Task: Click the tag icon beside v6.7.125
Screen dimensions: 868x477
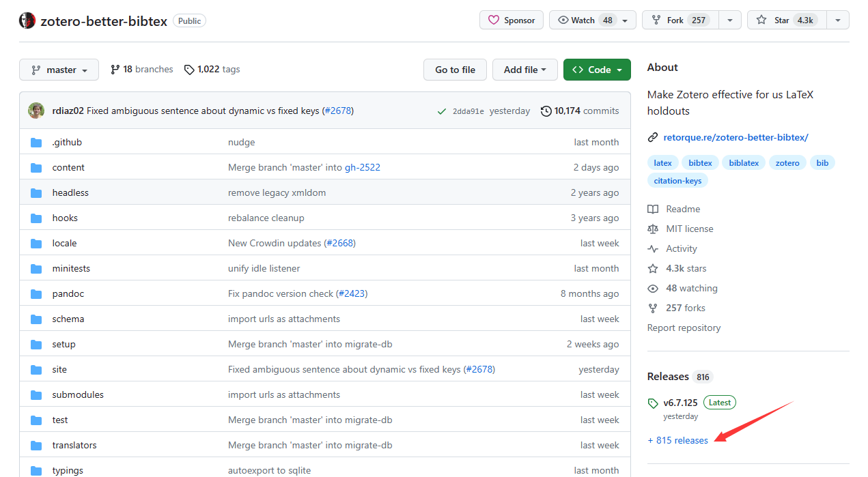Action: pyautogui.click(x=653, y=403)
